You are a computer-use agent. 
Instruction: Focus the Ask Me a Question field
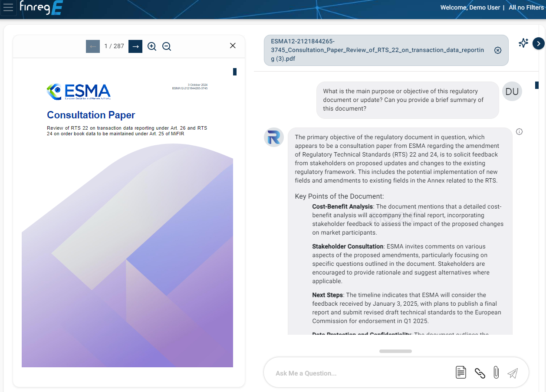(x=362, y=373)
